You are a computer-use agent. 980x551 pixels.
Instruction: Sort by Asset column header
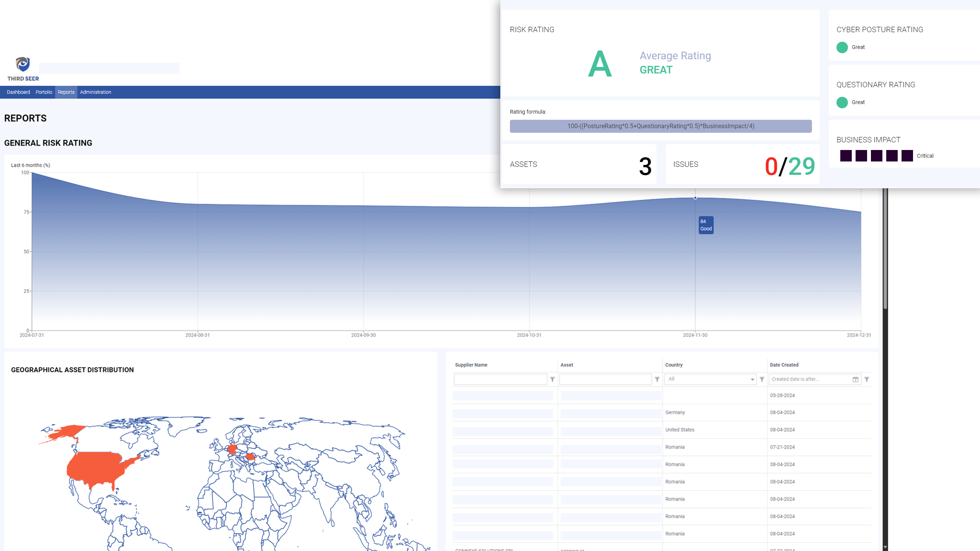(x=567, y=365)
